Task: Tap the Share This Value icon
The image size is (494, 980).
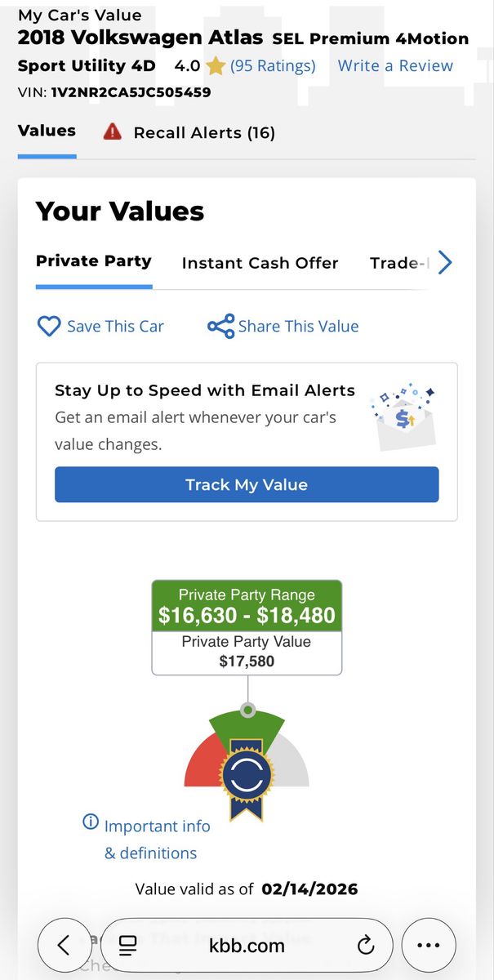Action: [220, 327]
